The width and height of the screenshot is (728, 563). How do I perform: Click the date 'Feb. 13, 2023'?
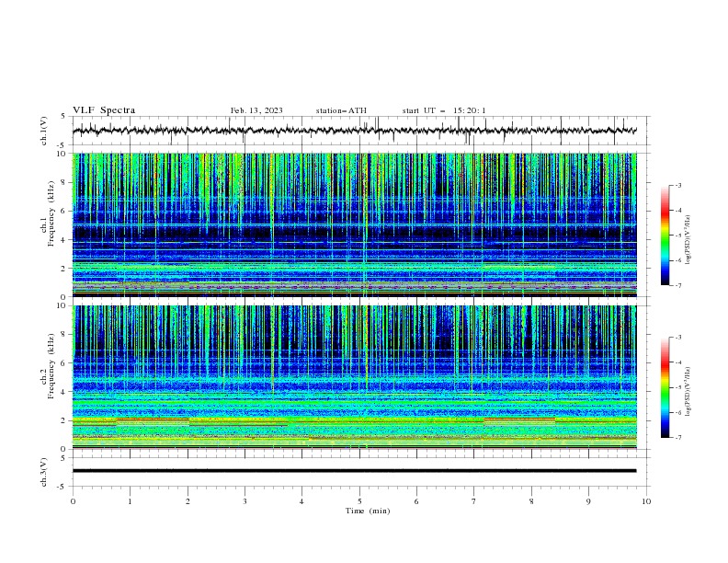256,110
